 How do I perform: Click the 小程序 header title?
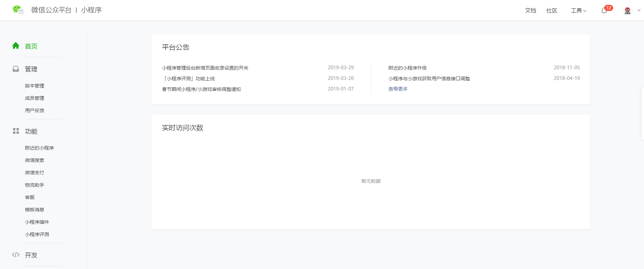91,10
